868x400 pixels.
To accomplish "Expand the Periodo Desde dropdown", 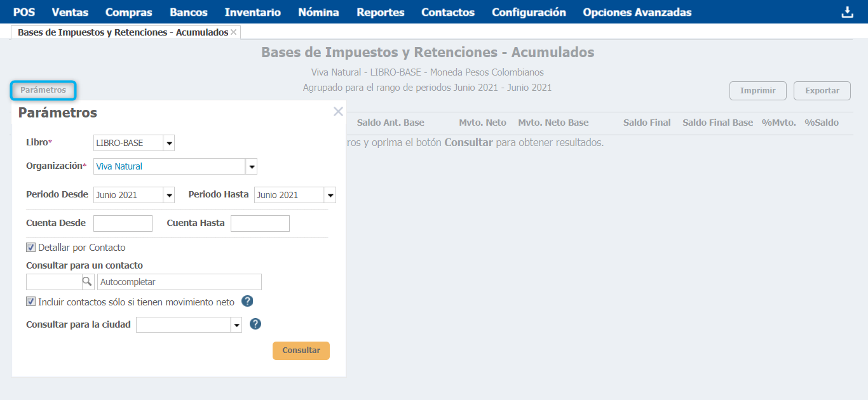I will tap(169, 195).
